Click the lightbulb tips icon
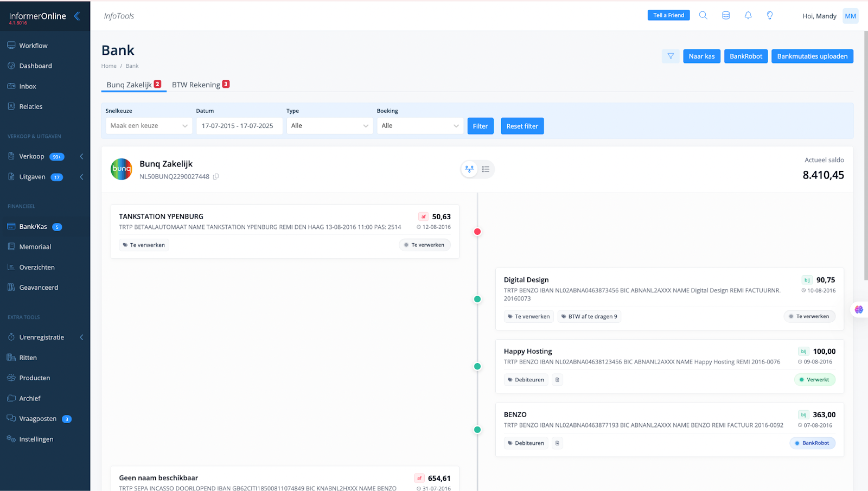Screen dimensions: 868x491 pyautogui.click(x=770, y=15)
